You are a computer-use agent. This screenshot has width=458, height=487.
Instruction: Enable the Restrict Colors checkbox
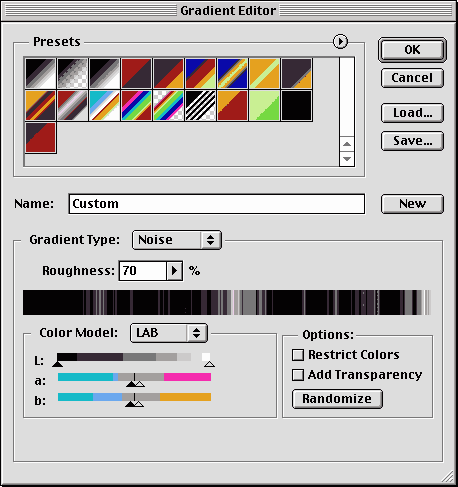(298, 355)
